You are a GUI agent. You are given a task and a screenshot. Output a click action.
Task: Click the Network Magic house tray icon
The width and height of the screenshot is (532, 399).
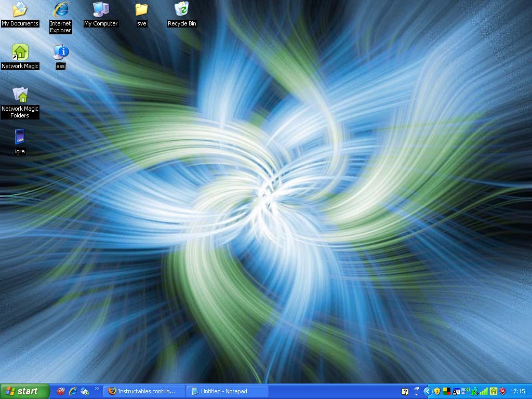494,391
